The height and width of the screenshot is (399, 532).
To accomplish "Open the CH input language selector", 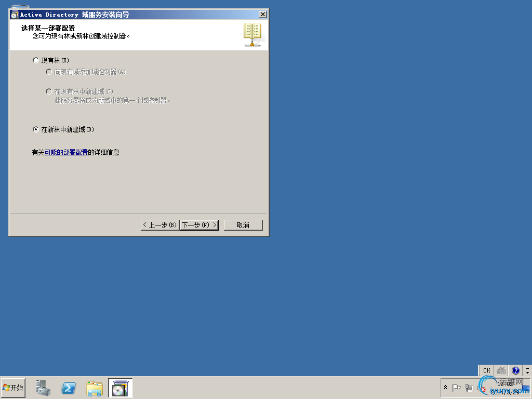I will [486, 370].
